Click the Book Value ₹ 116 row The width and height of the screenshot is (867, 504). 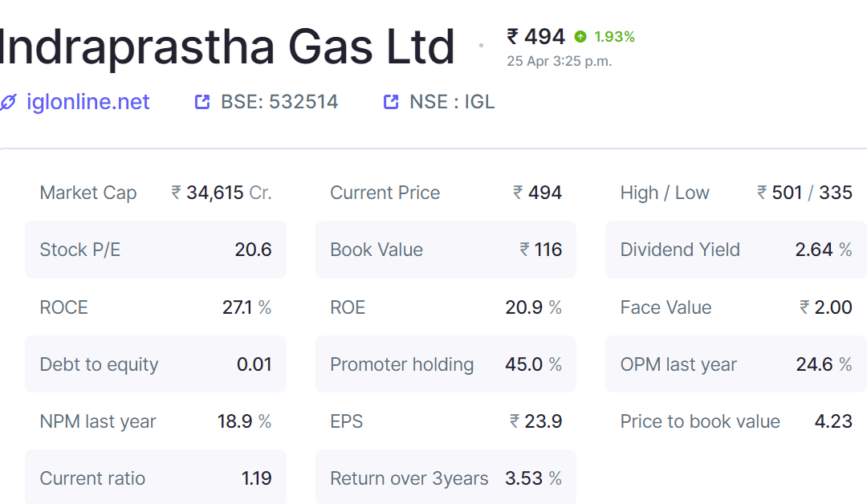pos(446,250)
